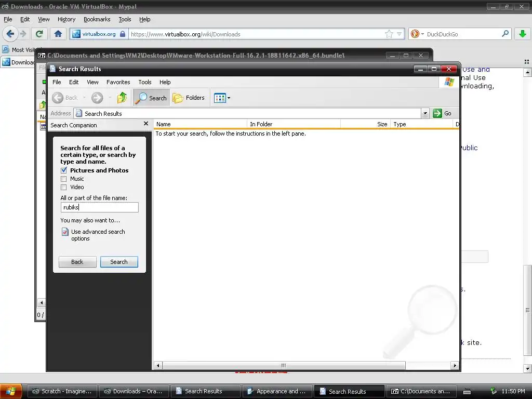Click the DuckDuckGo search engine icon

click(415, 34)
